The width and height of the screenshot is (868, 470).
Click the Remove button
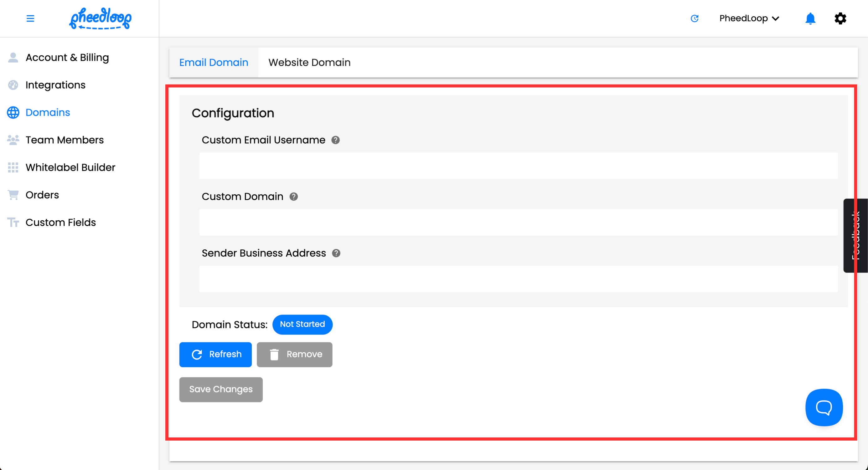click(x=294, y=355)
